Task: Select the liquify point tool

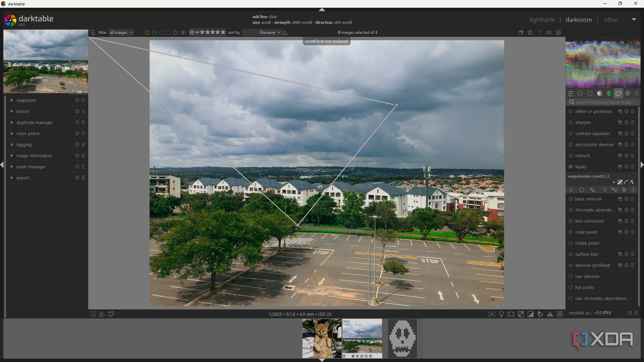Action: point(614,182)
